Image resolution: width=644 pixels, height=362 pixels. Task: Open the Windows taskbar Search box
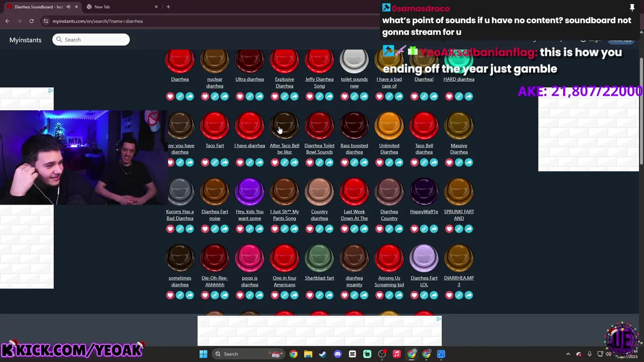pos(248,354)
